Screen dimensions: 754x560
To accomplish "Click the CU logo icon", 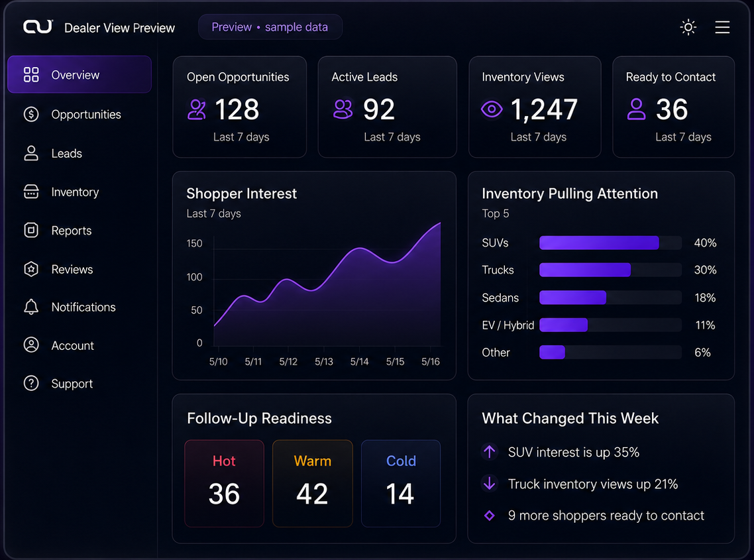I will point(38,27).
